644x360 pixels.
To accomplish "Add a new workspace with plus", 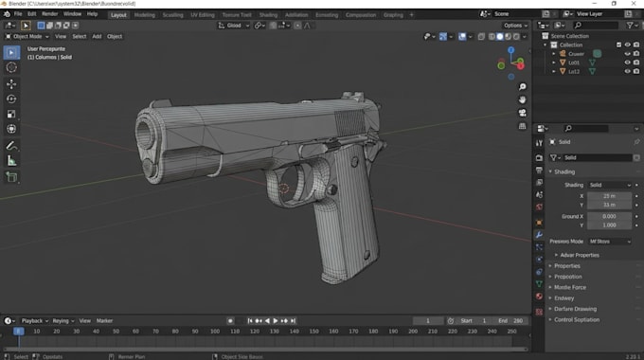I will point(411,15).
